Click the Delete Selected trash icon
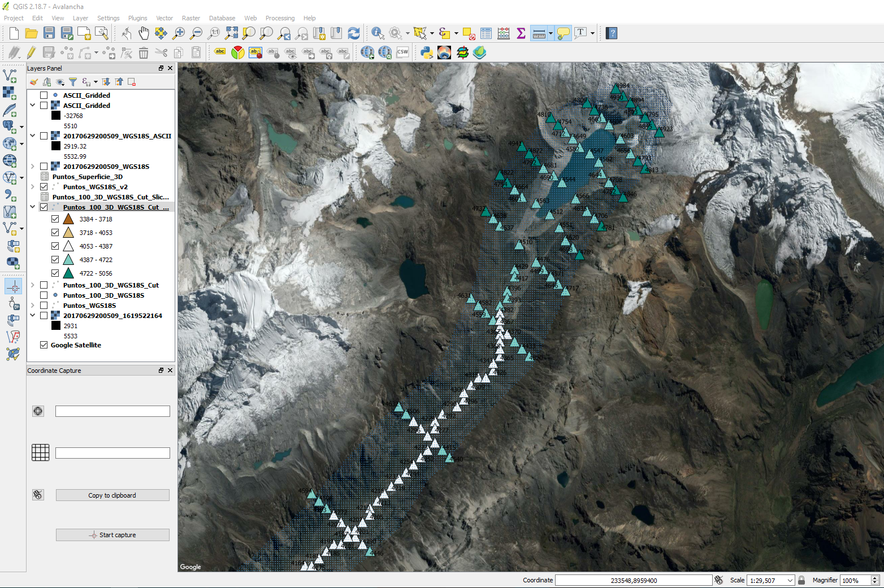Viewport: 884px width, 588px height. [144, 53]
